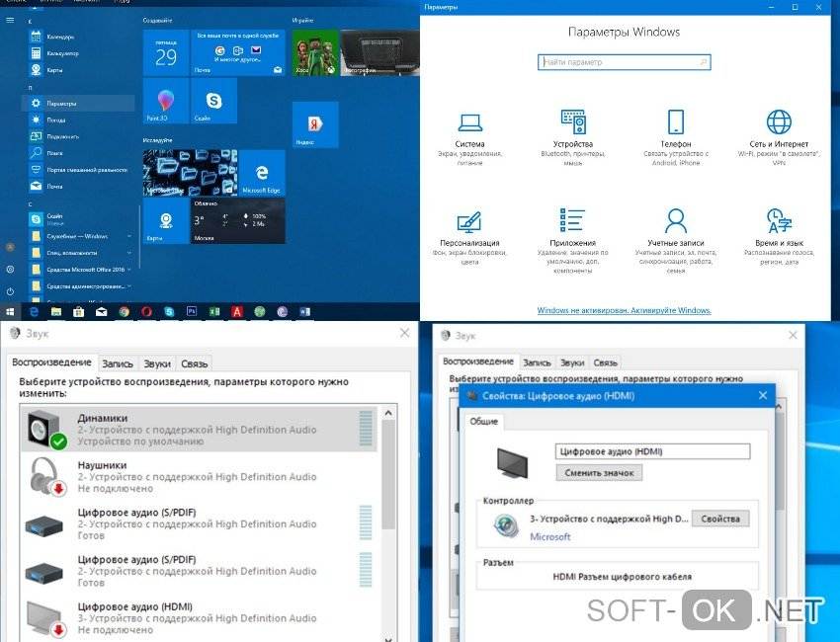Click the power icon in Start menu

click(10, 291)
